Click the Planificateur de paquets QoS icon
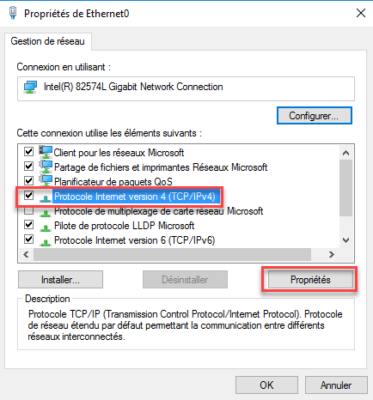373x400 pixels. pyautogui.click(x=45, y=181)
